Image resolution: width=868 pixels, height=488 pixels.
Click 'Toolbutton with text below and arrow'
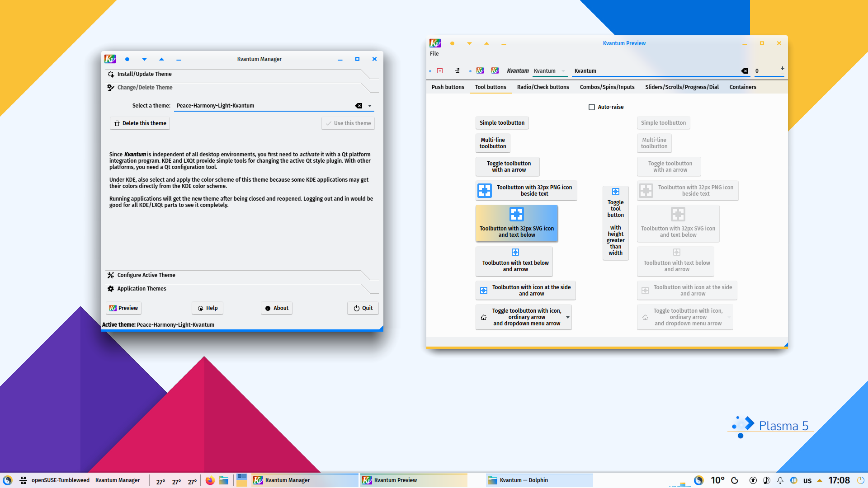click(x=514, y=261)
